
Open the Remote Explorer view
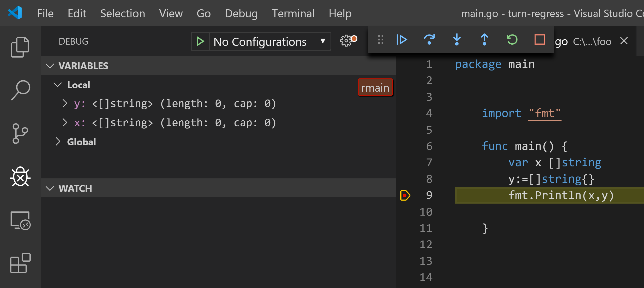20,220
